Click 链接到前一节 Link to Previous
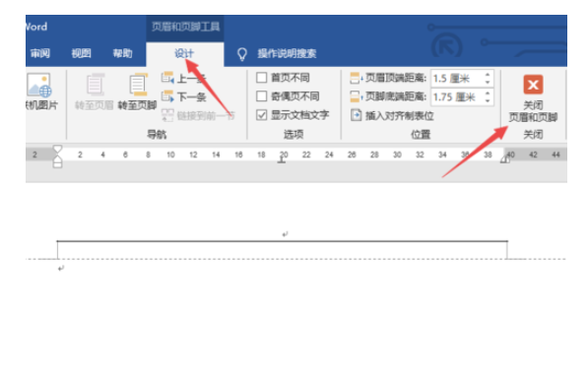This screenshot has width=588, height=372. click(198, 115)
